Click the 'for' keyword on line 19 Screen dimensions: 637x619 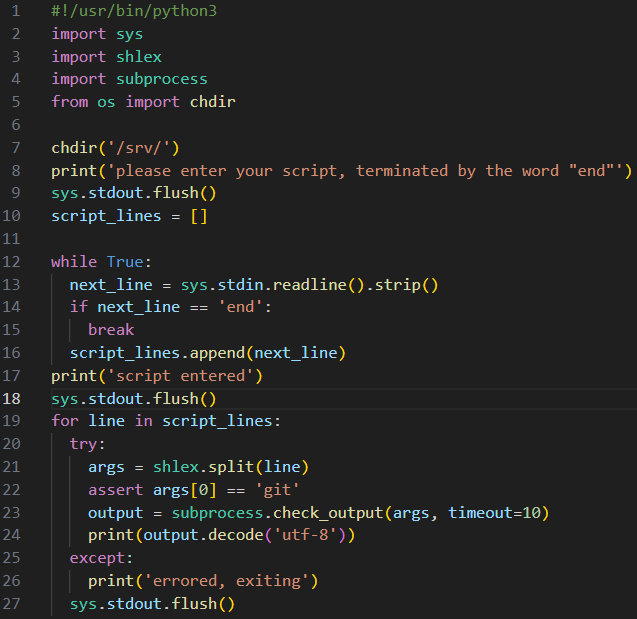click(x=65, y=421)
